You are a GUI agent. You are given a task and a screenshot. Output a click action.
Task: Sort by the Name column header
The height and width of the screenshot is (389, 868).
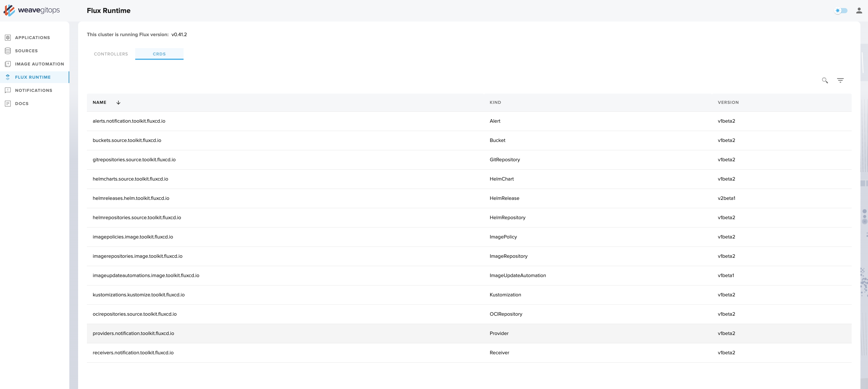click(99, 102)
